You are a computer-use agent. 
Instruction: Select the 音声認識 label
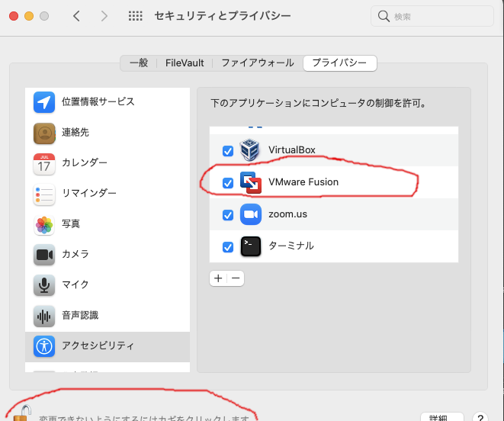tap(80, 315)
